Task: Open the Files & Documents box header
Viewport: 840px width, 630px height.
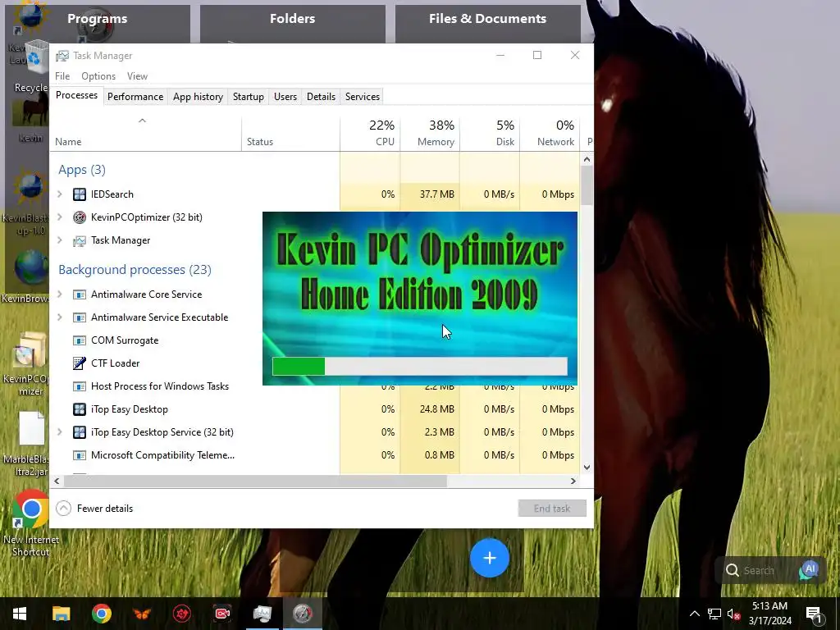Action: click(x=487, y=19)
